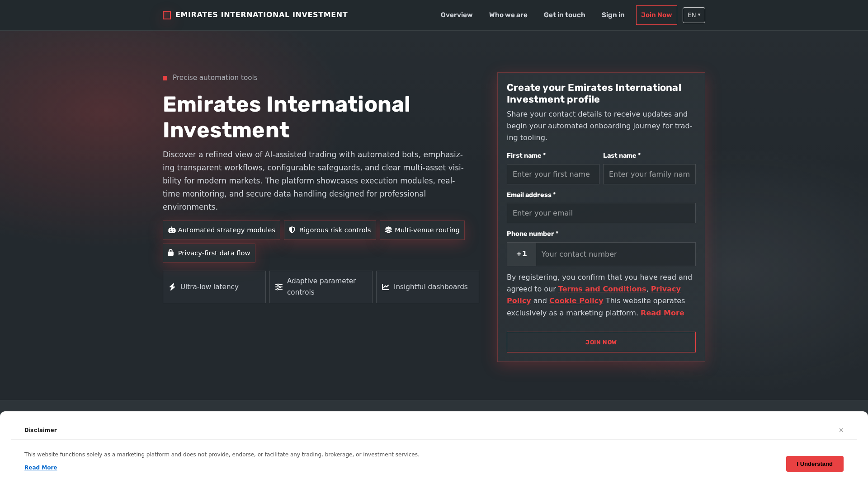Click the Adaptive parameter controls card
This screenshot has height=488, width=868.
point(321,287)
